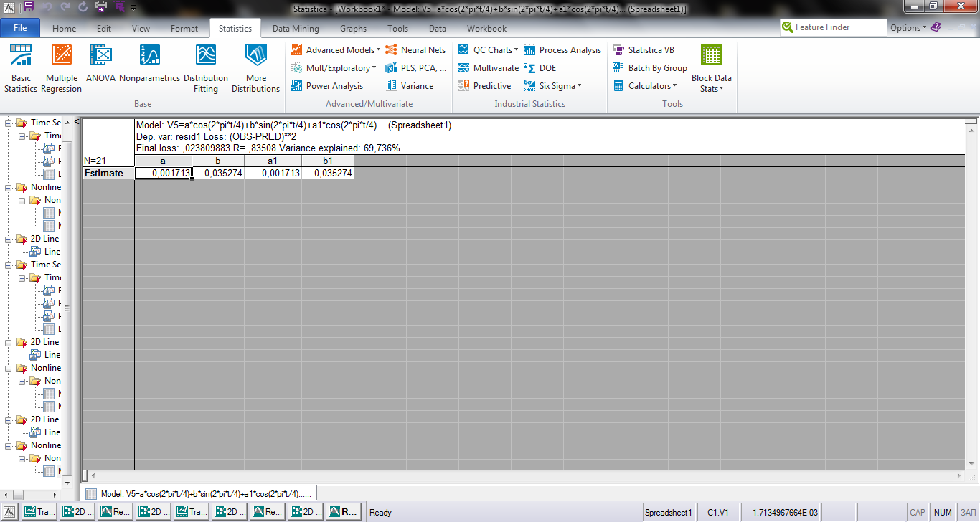The height and width of the screenshot is (522, 980).
Task: Expand the Advanced Models dropdown
Action: coord(336,50)
